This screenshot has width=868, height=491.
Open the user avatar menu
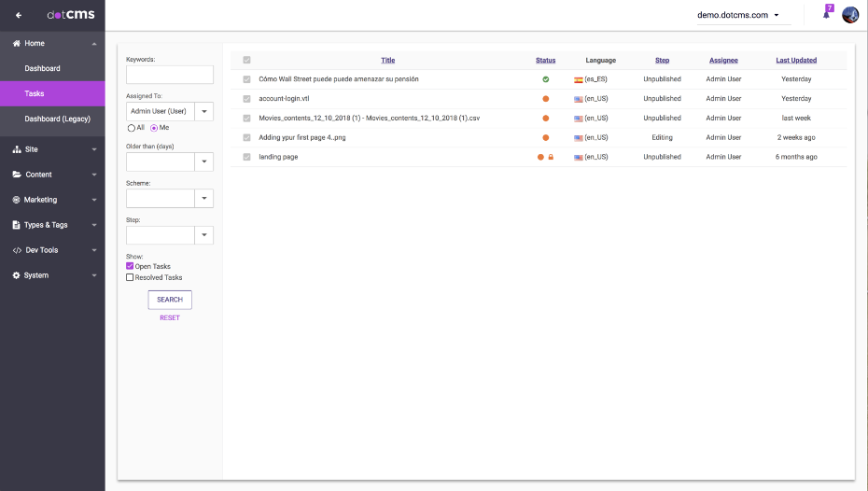coord(849,15)
